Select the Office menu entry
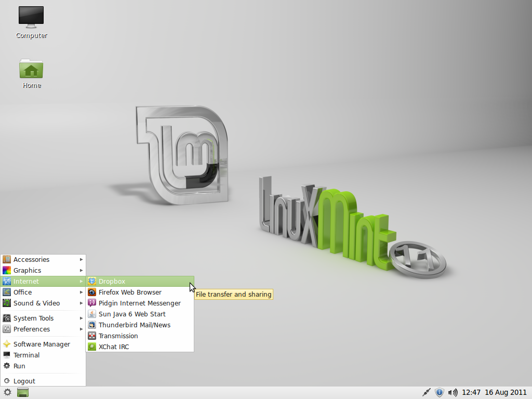The height and width of the screenshot is (399, 532). click(43, 292)
